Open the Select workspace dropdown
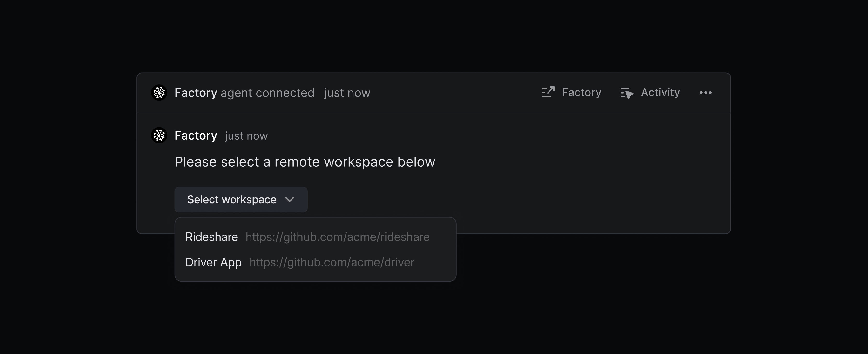 point(241,200)
